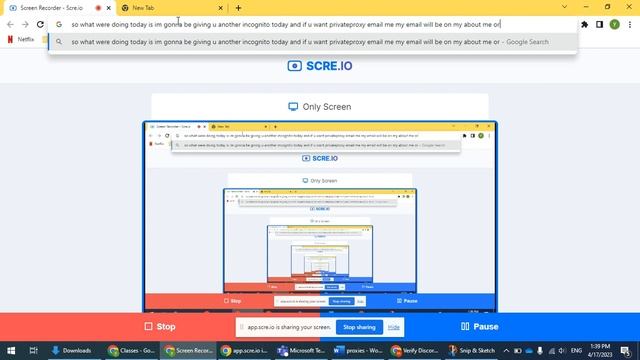Switch to app.scre.io taskbar window
Viewport: 640px width, 360px height.
[x=244, y=350]
